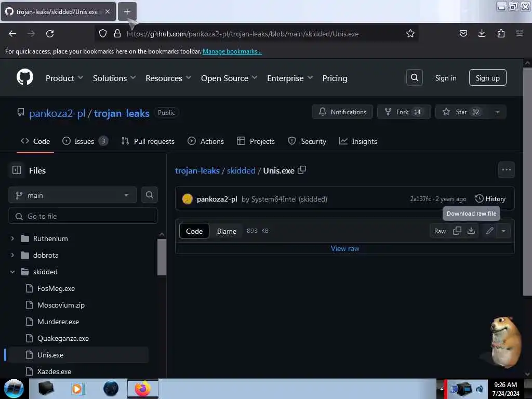Screen dimensions: 532x399
Task: Expand the Ruthenium folder
Action: coord(12,238)
